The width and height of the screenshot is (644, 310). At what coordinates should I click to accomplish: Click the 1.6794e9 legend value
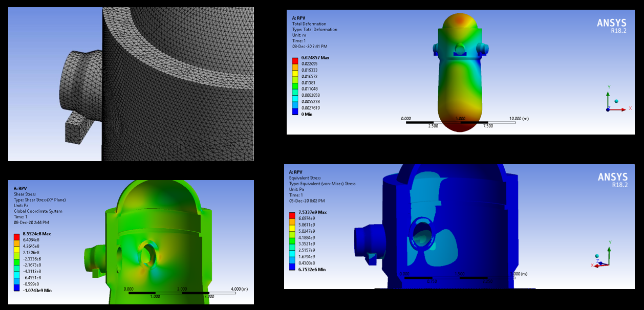[x=307, y=256]
